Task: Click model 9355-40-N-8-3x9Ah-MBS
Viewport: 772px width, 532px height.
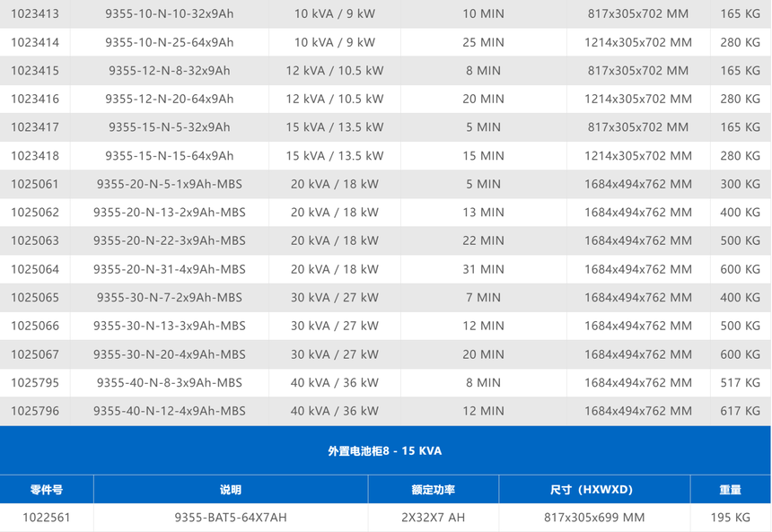Action: coord(170,382)
